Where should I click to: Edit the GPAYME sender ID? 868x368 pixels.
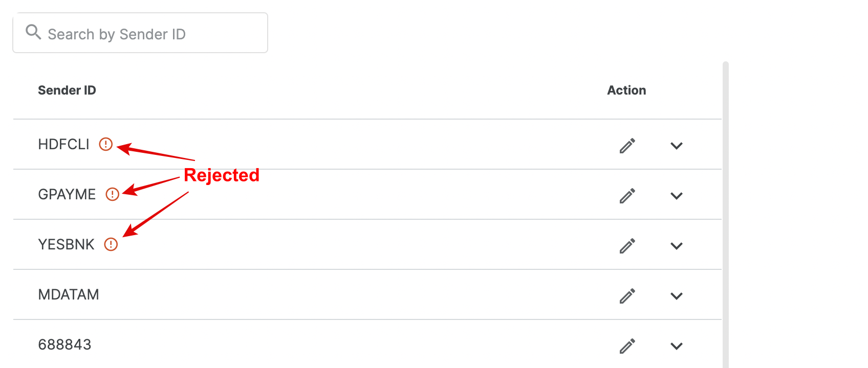(627, 196)
